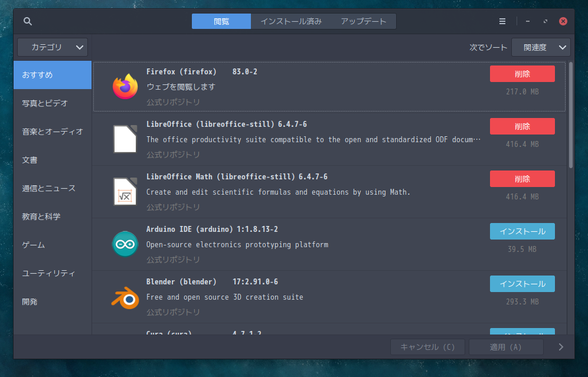Install Blender with インストール button
Image resolution: width=588 pixels, height=377 pixels.
[x=522, y=284]
